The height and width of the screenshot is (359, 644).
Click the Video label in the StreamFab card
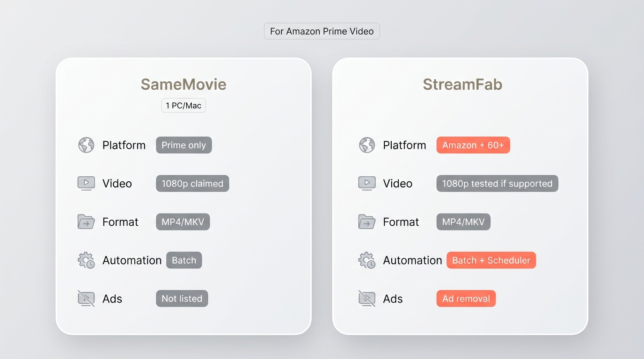(x=397, y=183)
